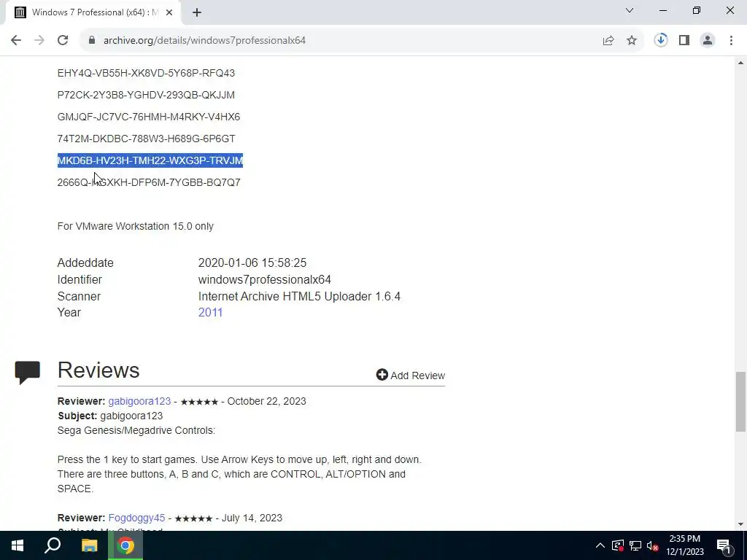The image size is (747, 560).
Task: Open a new browser tab
Action: 197,13
